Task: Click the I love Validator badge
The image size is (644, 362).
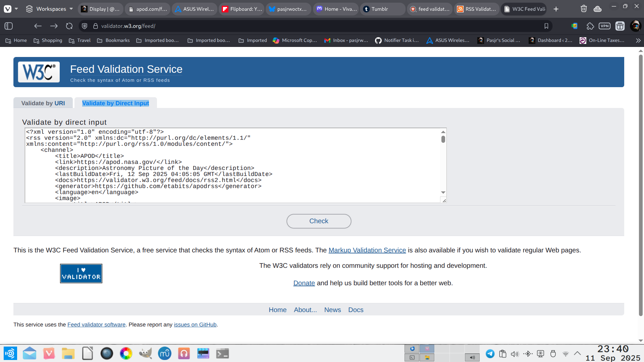Action: (81, 274)
